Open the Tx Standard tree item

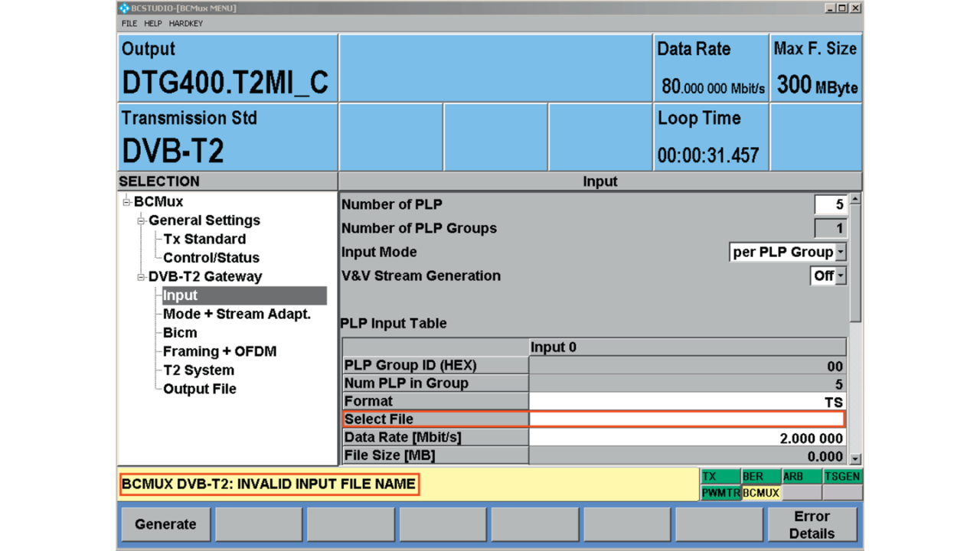(x=204, y=240)
